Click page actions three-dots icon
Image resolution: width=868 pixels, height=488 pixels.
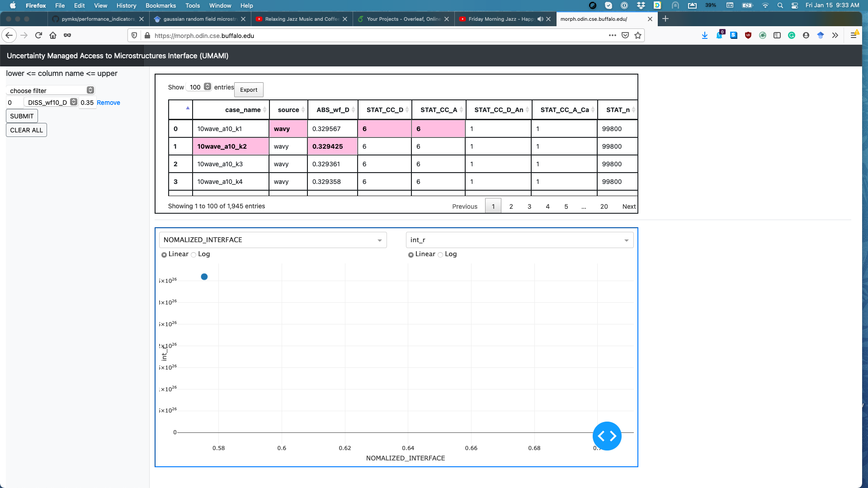(x=612, y=35)
